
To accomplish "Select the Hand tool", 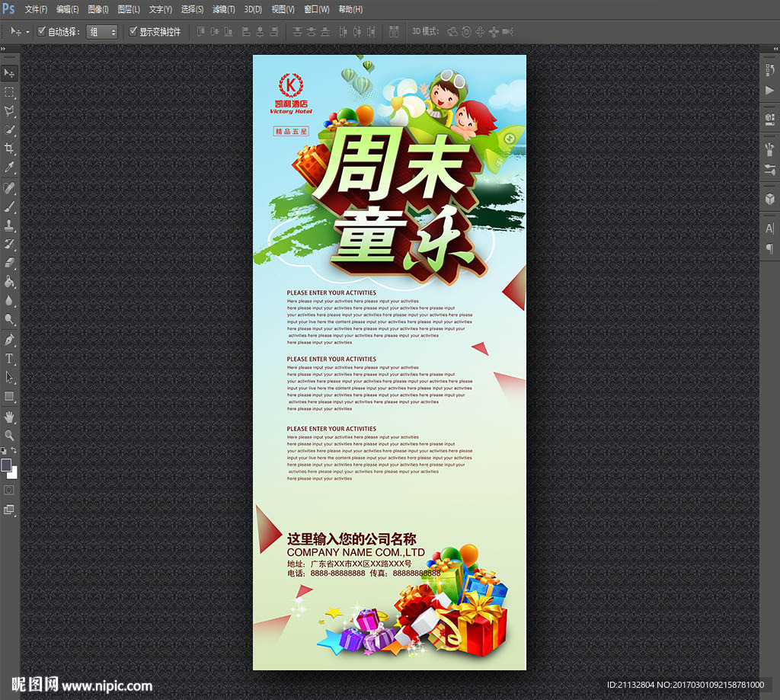I will pos(9,417).
